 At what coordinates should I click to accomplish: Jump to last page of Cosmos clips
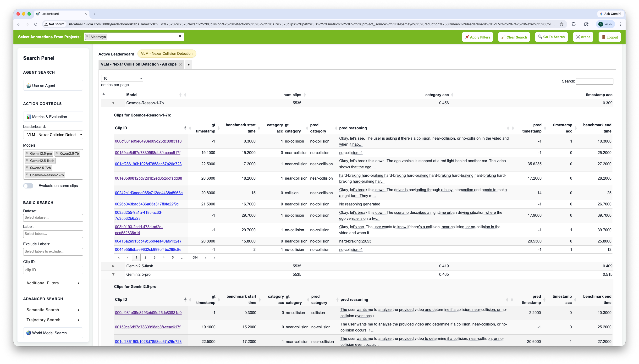pos(215,257)
